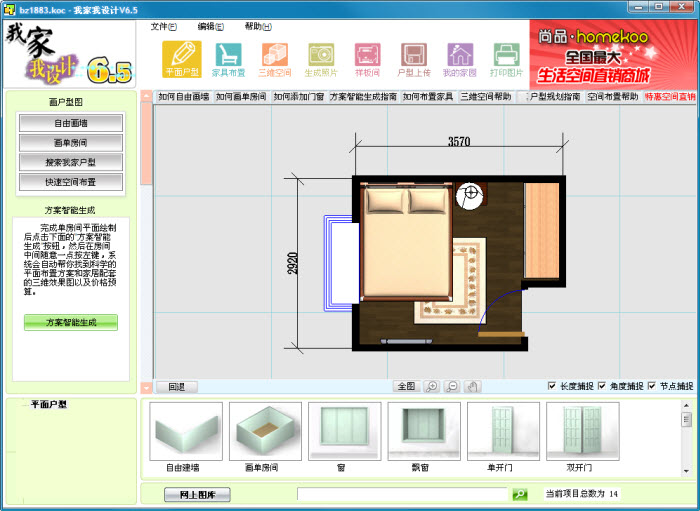Toggle the 长度捕捉 length snap checkbox
This screenshot has height=511, width=700.
tap(553, 386)
